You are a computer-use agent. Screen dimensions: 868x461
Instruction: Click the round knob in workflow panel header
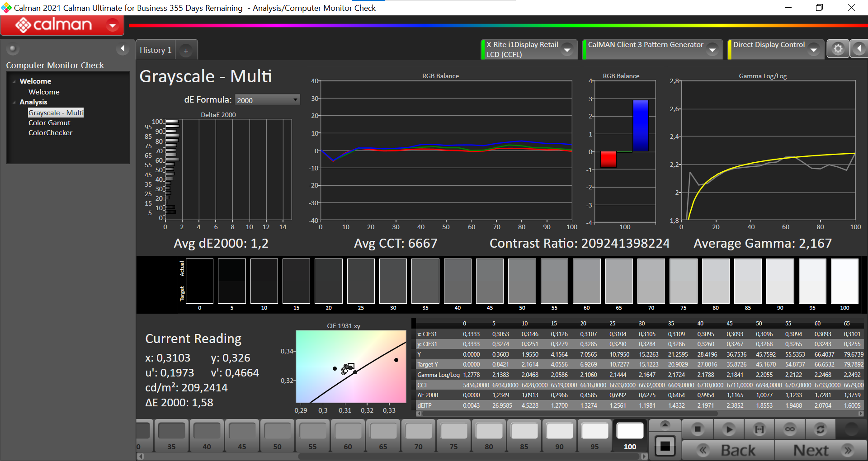tap(13, 49)
